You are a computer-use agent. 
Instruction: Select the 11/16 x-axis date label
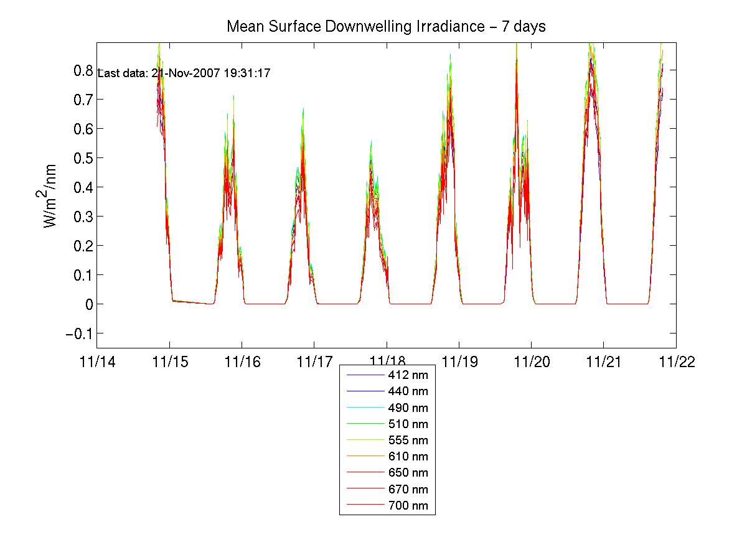(242, 362)
